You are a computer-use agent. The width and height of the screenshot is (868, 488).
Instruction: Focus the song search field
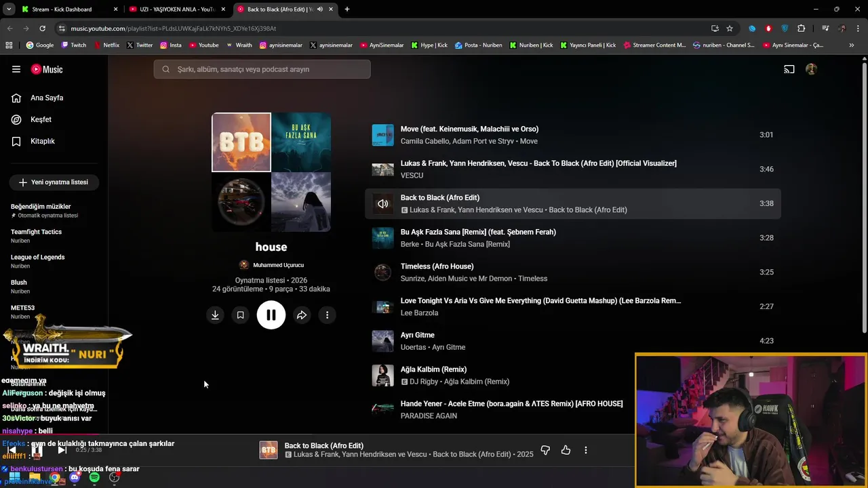[262, 69]
